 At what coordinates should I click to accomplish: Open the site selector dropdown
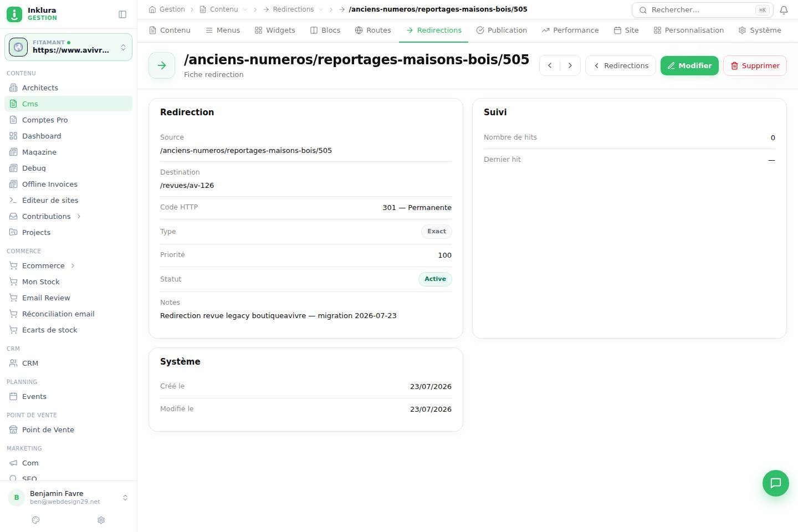tap(69, 47)
